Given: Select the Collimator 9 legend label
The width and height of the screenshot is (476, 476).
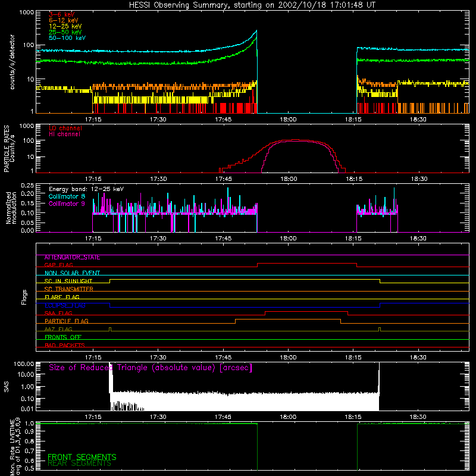Looking at the screenshot, I should 67,203.
